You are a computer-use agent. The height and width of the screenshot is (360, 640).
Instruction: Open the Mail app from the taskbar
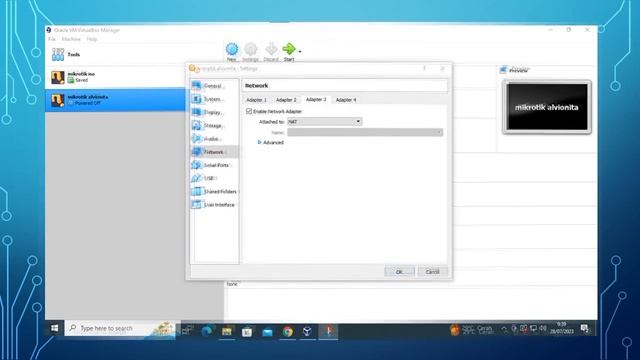[267, 331]
